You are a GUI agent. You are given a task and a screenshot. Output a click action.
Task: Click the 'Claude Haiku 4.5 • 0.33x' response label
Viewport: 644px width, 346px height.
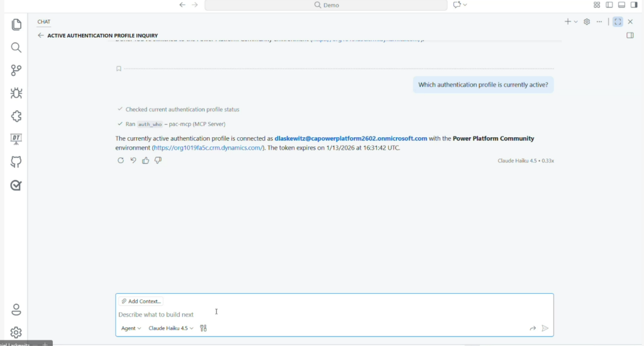point(526,160)
